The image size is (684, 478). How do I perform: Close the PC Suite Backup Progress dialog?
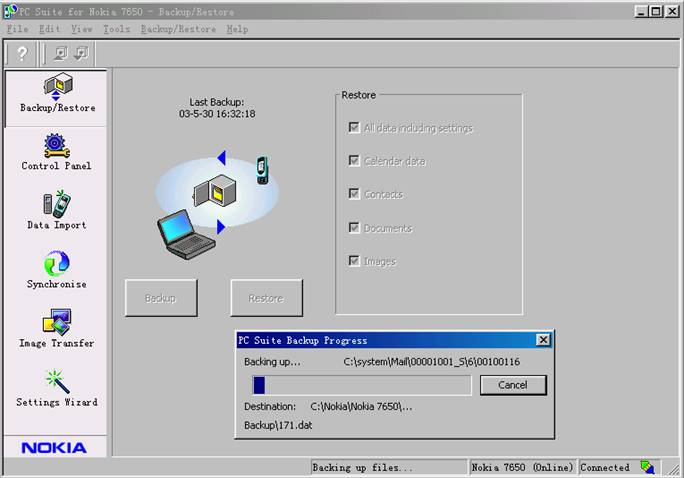click(543, 340)
